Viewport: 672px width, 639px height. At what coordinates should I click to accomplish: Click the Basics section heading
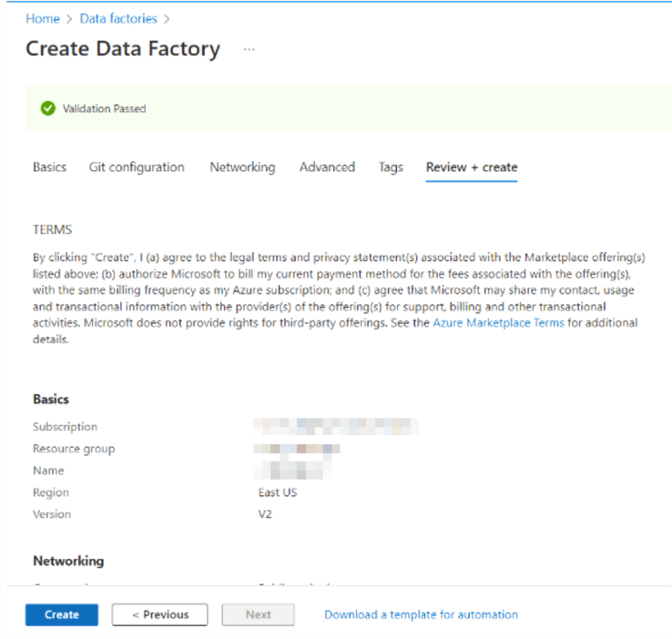point(51,400)
